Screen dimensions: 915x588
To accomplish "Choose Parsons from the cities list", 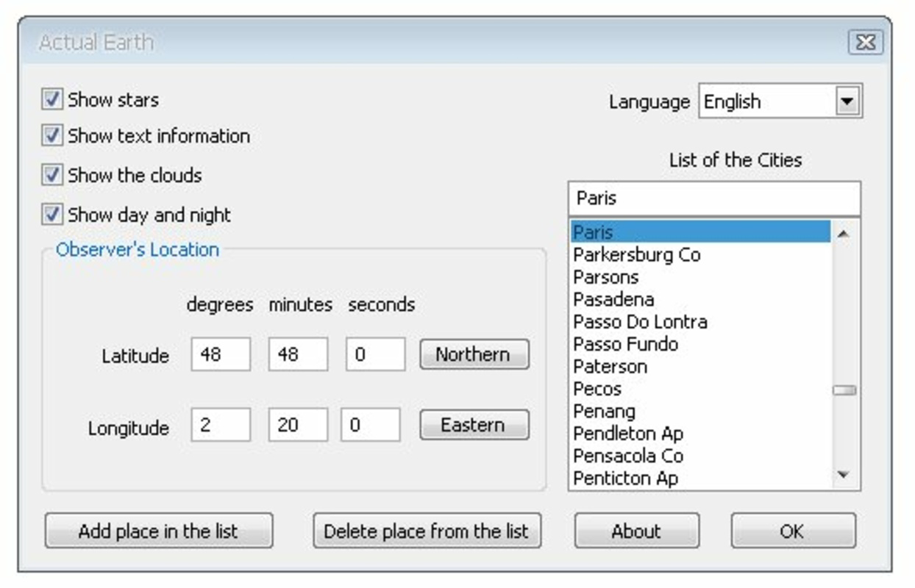I will coord(700,277).
